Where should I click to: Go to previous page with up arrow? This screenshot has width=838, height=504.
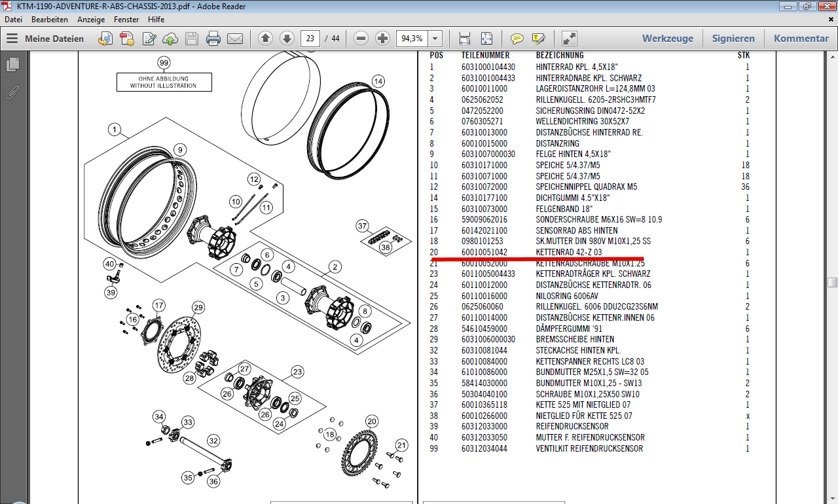click(265, 39)
